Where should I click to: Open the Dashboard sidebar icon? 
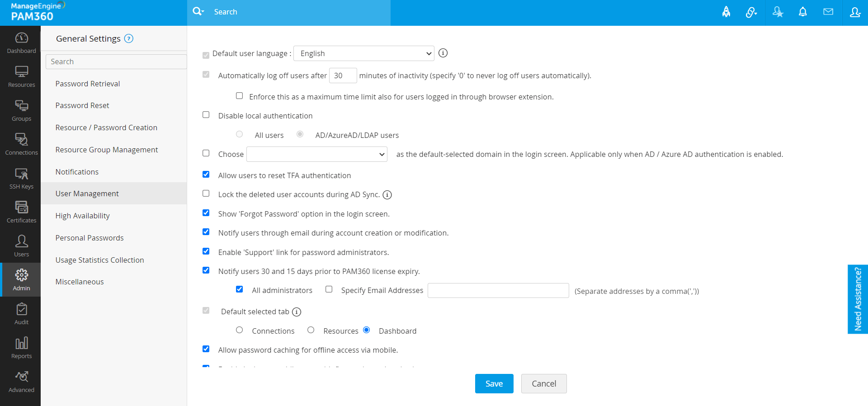[x=21, y=43]
